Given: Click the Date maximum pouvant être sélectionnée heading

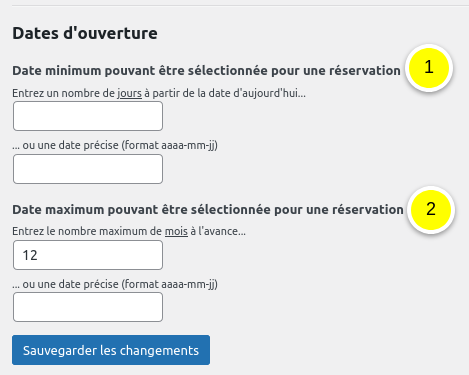Looking at the screenshot, I should tap(208, 210).
